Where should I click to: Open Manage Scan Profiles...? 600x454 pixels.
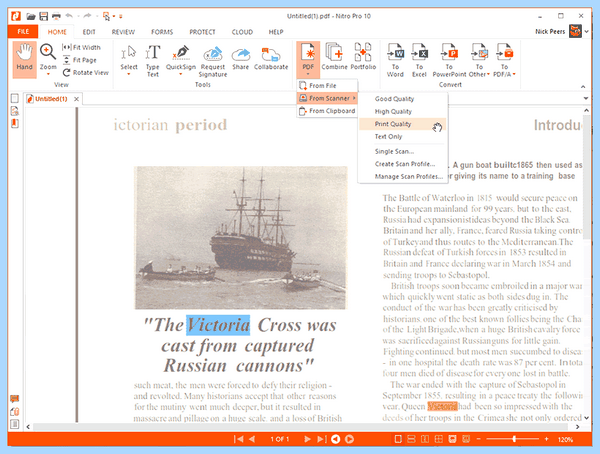[x=402, y=177]
